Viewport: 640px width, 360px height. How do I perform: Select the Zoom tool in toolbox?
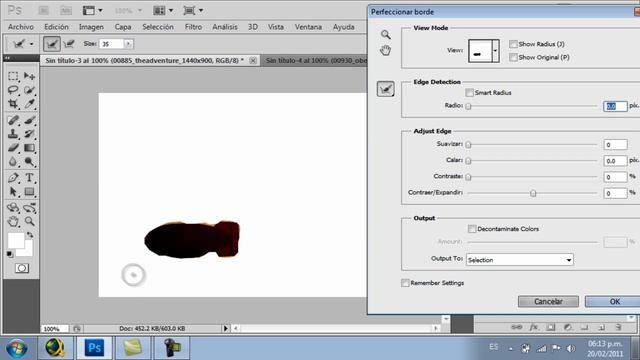tap(29, 221)
